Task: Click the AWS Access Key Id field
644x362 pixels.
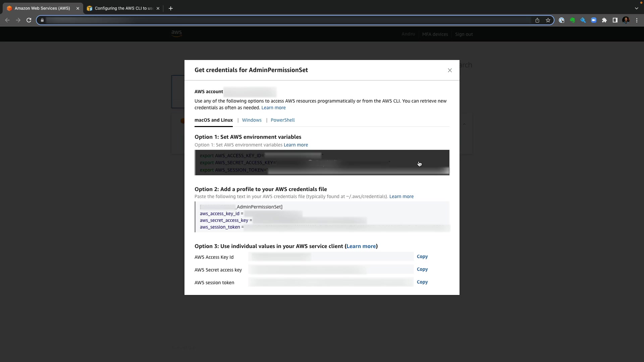Action: pyautogui.click(x=330, y=257)
